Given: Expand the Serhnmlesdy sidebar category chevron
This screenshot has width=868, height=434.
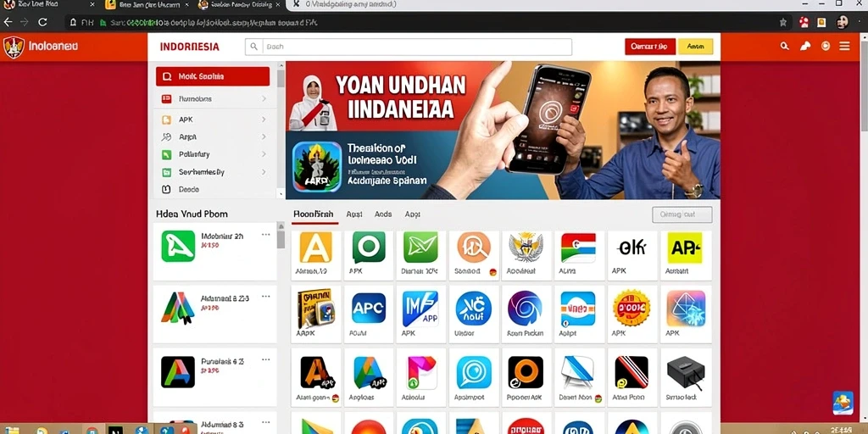Looking at the screenshot, I should click(x=264, y=172).
